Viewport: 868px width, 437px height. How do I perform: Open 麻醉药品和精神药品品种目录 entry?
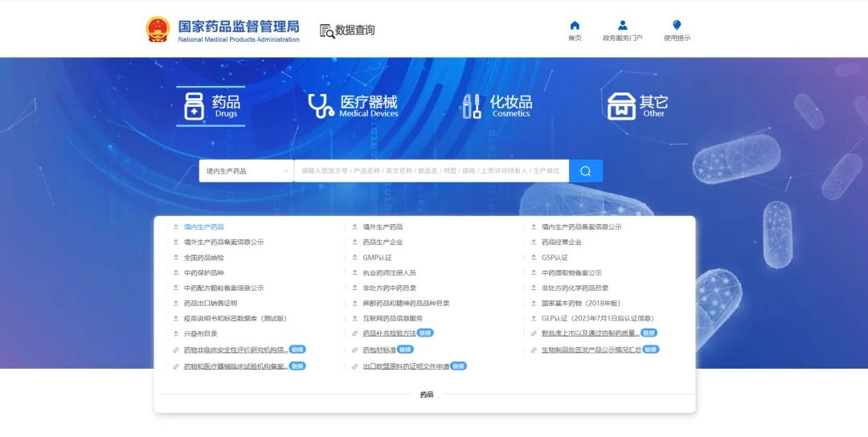point(406,304)
